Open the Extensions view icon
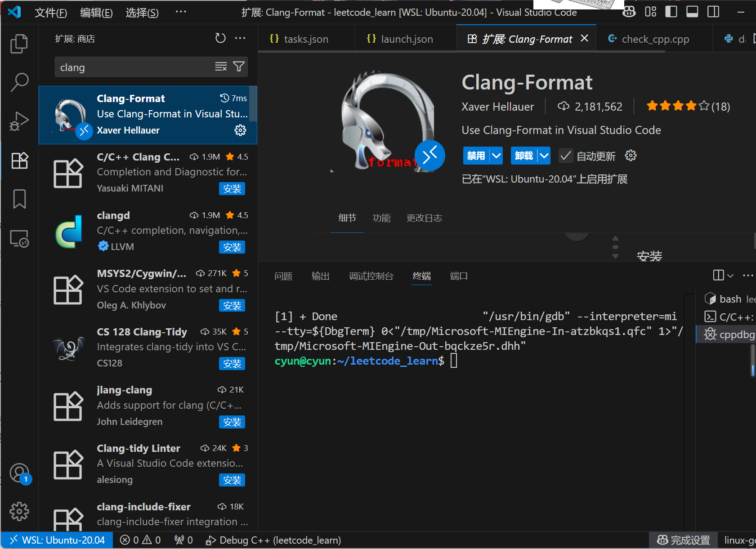Image resolution: width=756 pixels, height=549 pixels. (x=19, y=160)
